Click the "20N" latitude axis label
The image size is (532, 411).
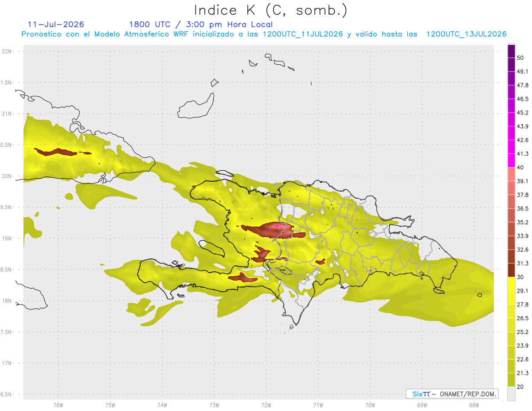tap(7, 176)
